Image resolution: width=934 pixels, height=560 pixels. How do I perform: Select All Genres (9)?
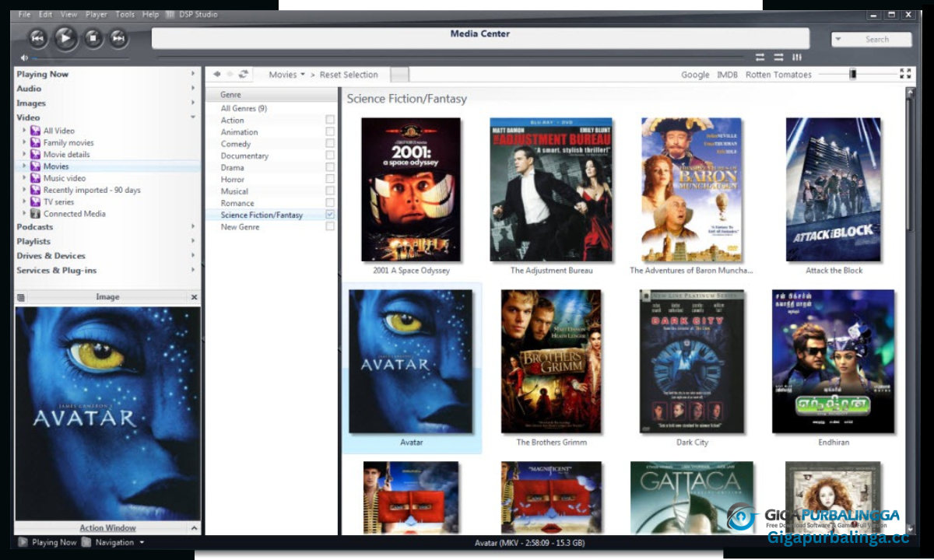point(244,108)
